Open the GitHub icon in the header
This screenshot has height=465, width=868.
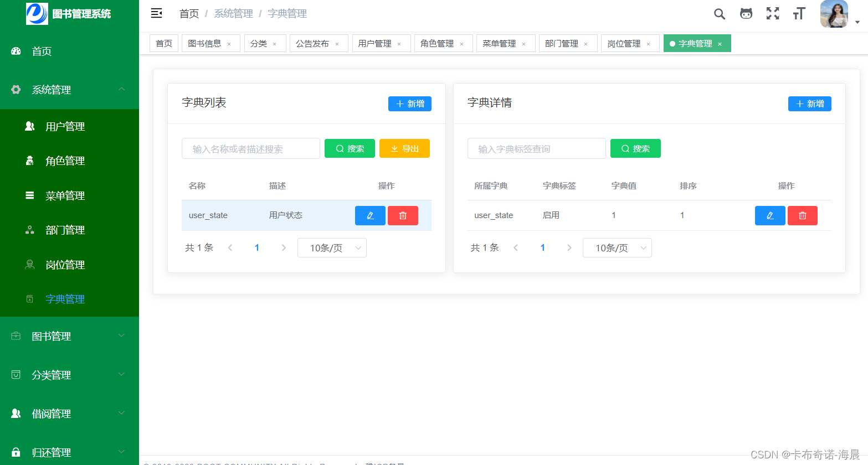pos(746,13)
